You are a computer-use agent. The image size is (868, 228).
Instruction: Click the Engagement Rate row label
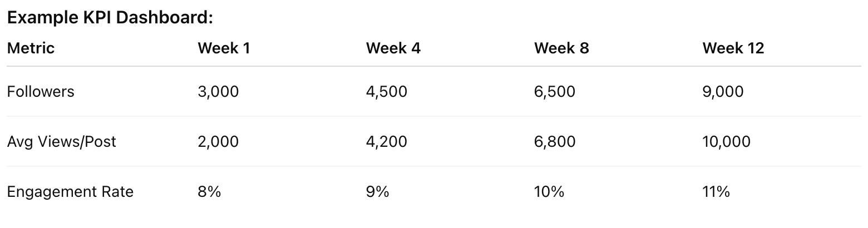coord(70,192)
